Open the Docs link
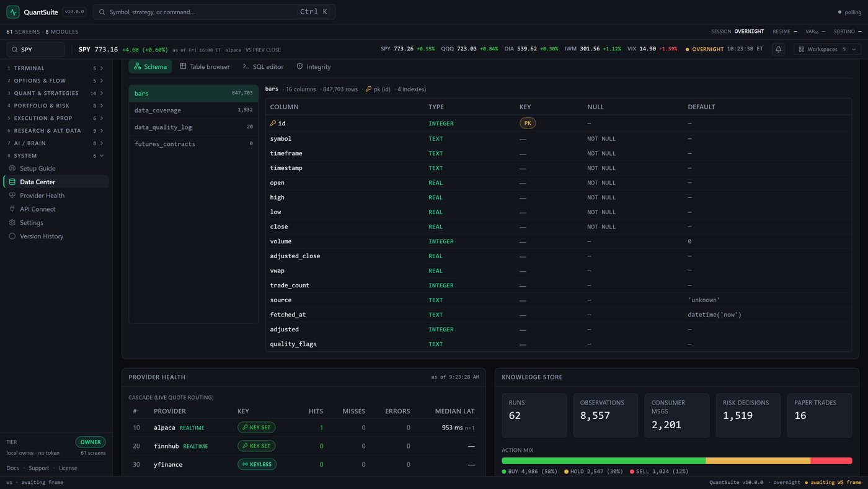Screen dimensions: 868x489 click(x=12, y=468)
